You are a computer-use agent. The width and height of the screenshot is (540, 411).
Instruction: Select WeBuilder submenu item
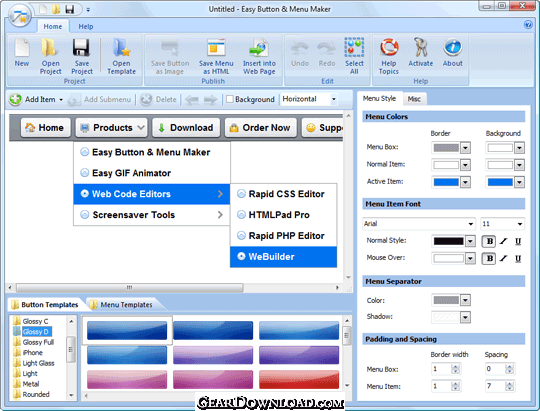coord(283,257)
